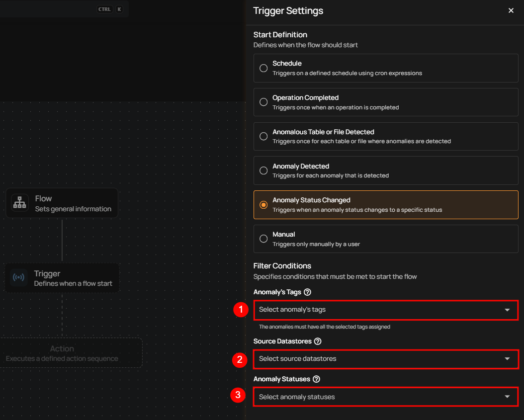Click the Trigger node signal icon
The image size is (524, 420).
(x=19, y=278)
